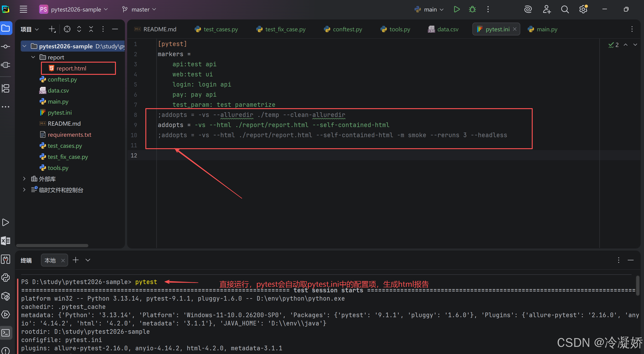Open the AI assistant swirl icon
644x354 pixels.
(528, 9)
